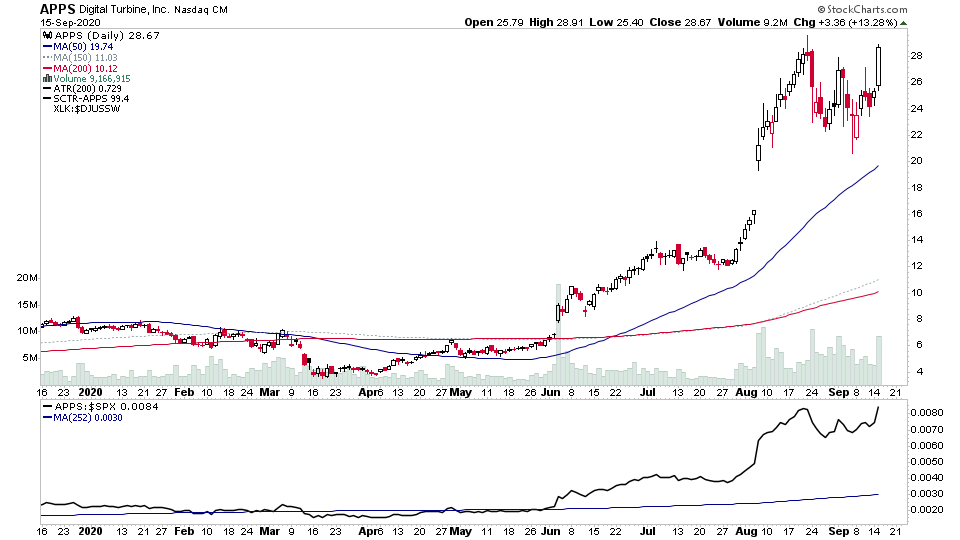Click the Jul label on upper date axis

648,392
